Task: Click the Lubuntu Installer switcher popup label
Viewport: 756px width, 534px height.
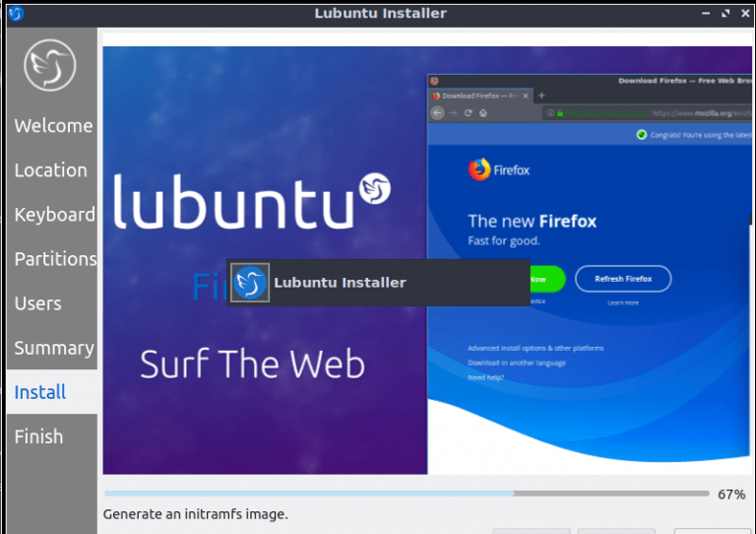Action: click(340, 283)
